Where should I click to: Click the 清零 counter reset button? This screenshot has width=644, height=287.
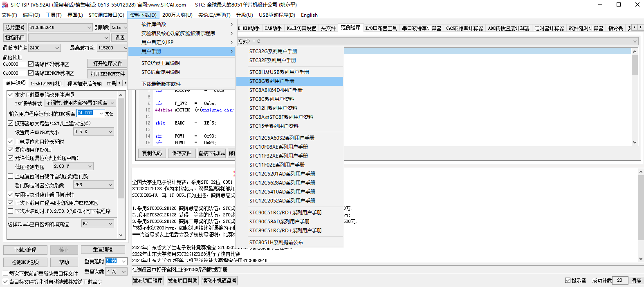[x=636, y=280]
